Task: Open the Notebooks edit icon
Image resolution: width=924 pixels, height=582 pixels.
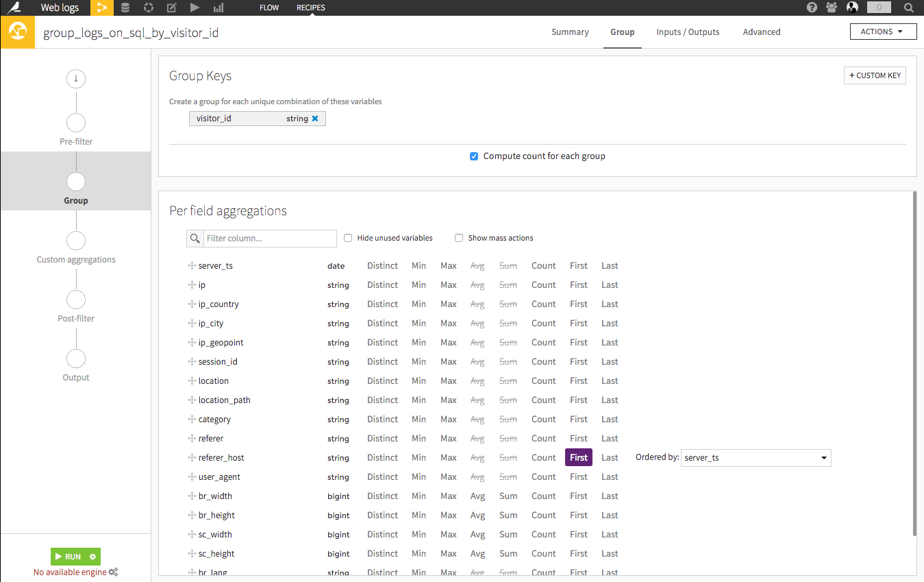Action: 171,8
